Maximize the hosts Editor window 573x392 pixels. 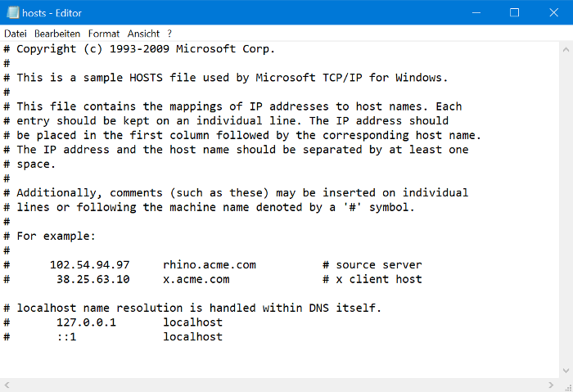514,12
